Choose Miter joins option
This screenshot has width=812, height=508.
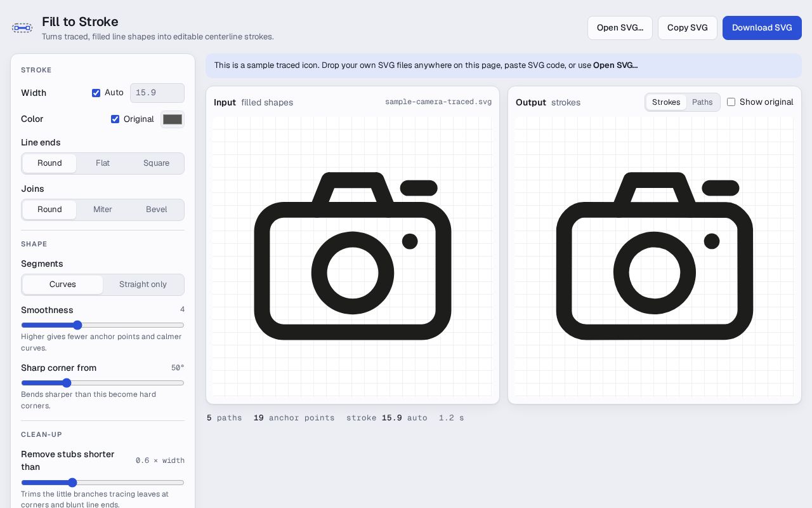(103, 210)
